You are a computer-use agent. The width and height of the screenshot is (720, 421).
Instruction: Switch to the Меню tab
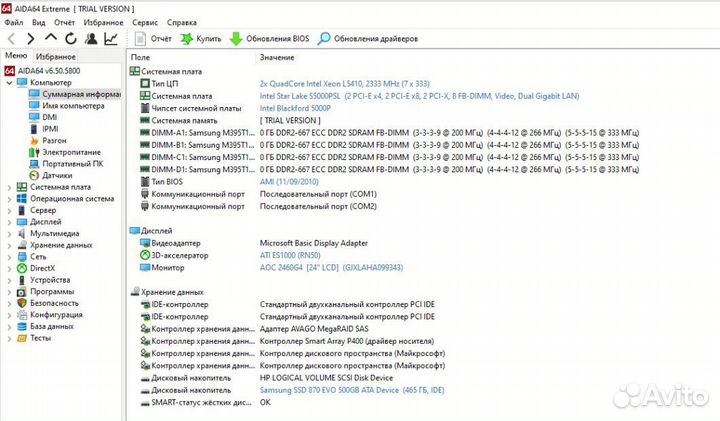click(x=16, y=56)
